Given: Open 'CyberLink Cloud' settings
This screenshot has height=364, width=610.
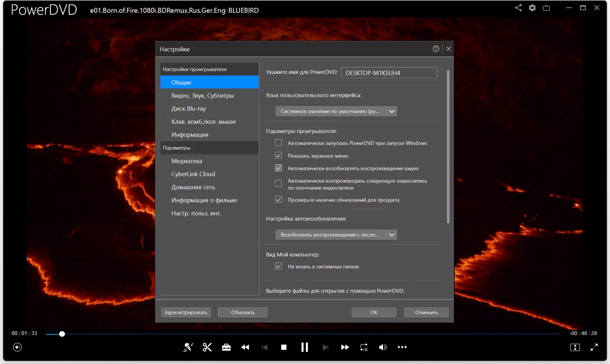Looking at the screenshot, I should point(209,174).
